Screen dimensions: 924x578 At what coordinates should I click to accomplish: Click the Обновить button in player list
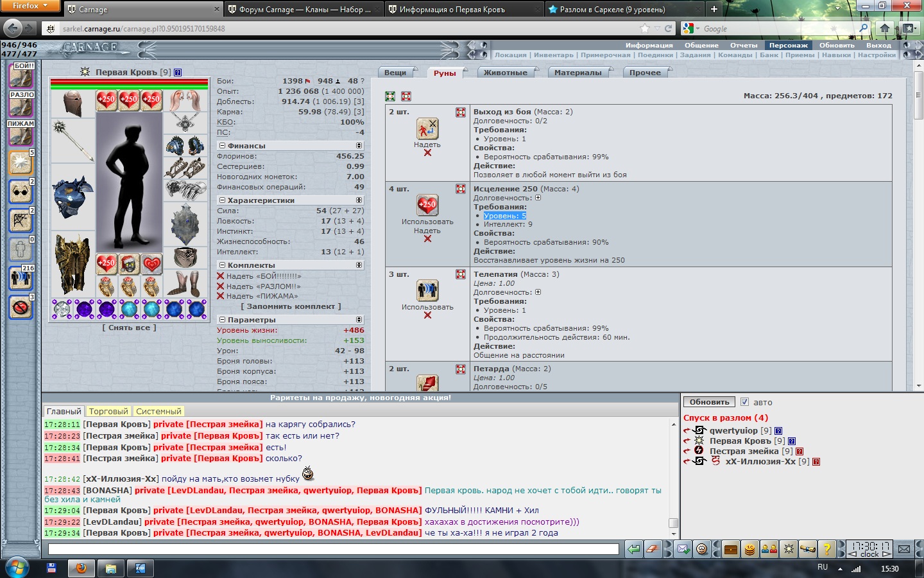pyautogui.click(x=709, y=402)
